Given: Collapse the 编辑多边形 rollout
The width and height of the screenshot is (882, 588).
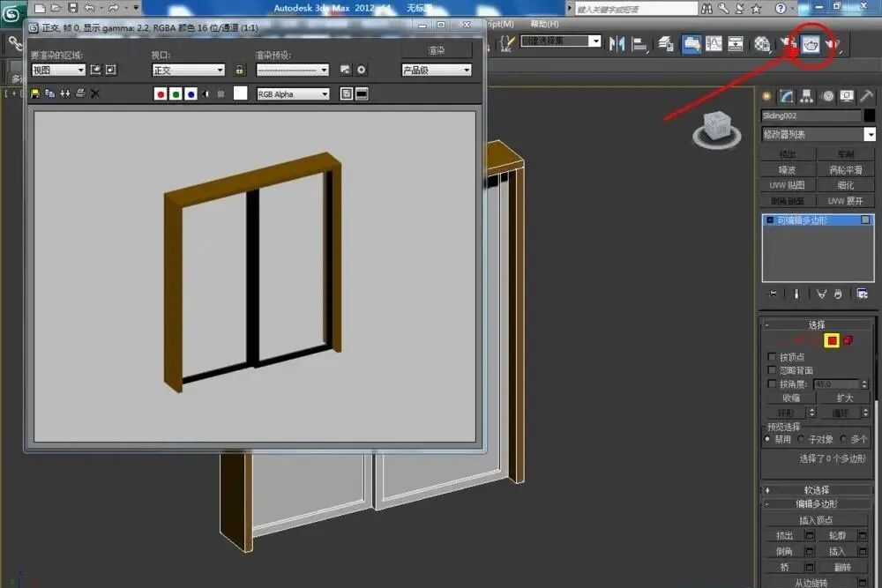Looking at the screenshot, I should coord(818,504).
